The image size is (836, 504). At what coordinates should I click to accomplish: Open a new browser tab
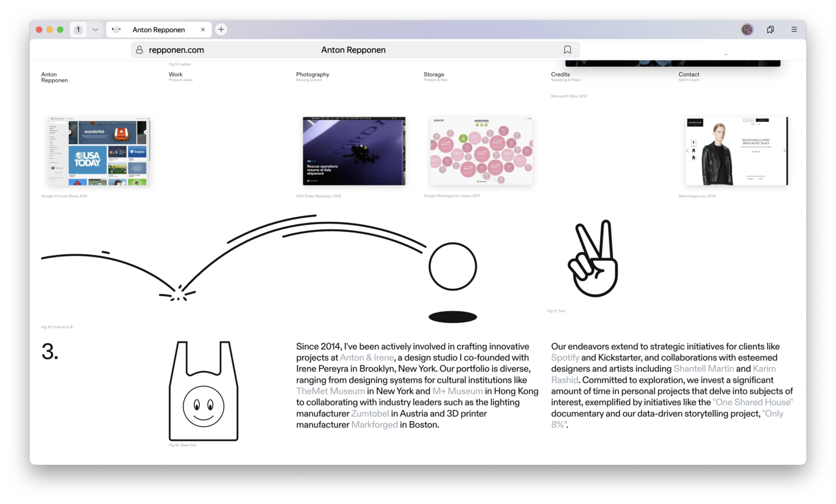coord(221,30)
